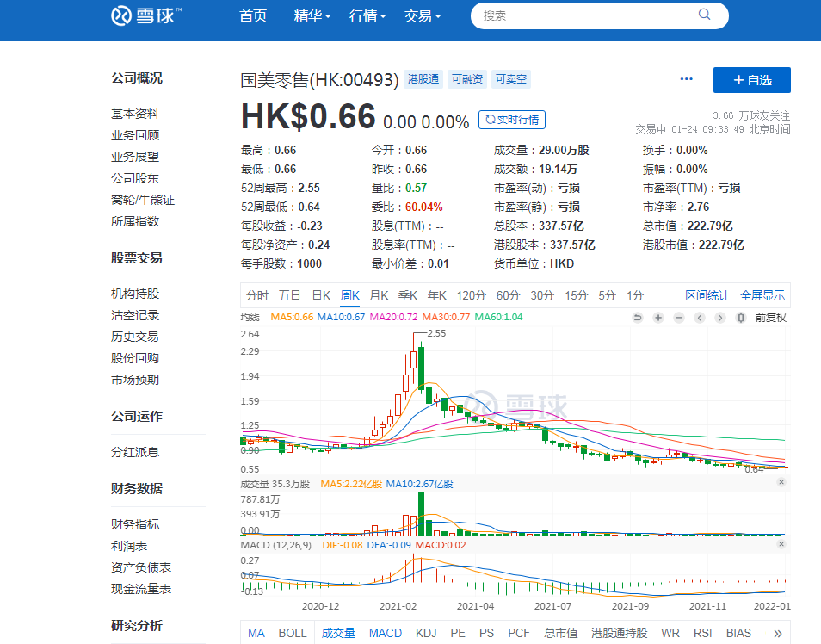Select the undo/reset arrow icon on chart toolbar
This screenshot has width=821, height=644.
(638, 318)
